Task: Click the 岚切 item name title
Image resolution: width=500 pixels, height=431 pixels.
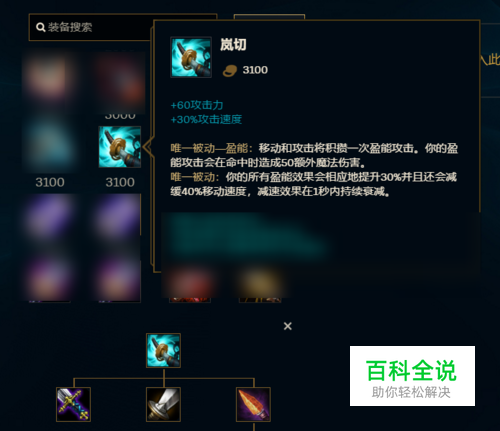Action: pos(233,45)
